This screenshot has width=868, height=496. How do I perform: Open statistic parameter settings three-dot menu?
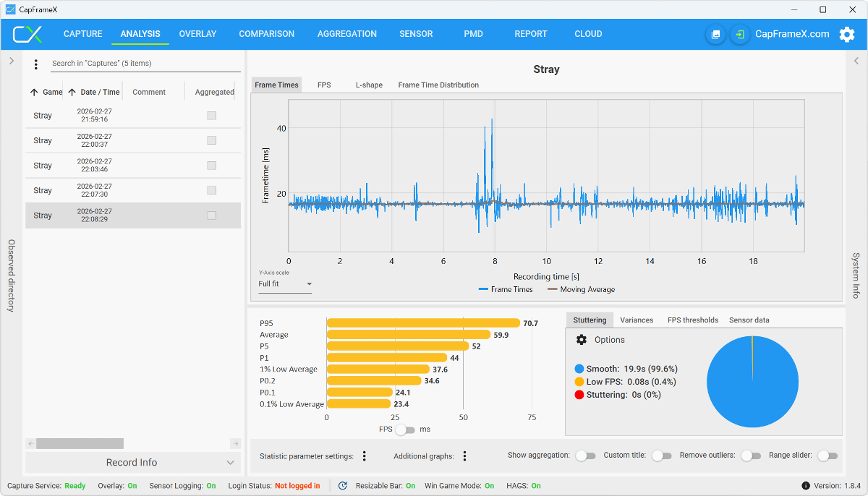(x=365, y=456)
